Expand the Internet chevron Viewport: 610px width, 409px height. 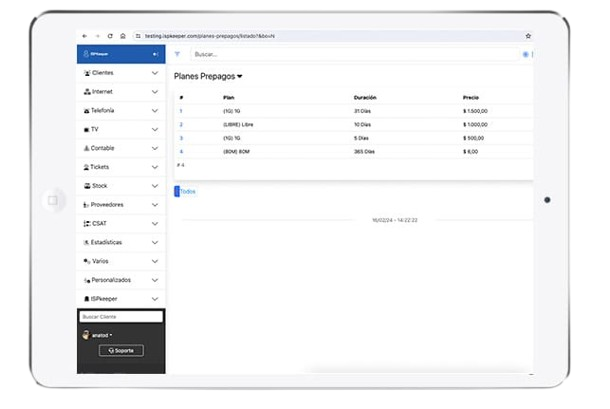pos(155,92)
